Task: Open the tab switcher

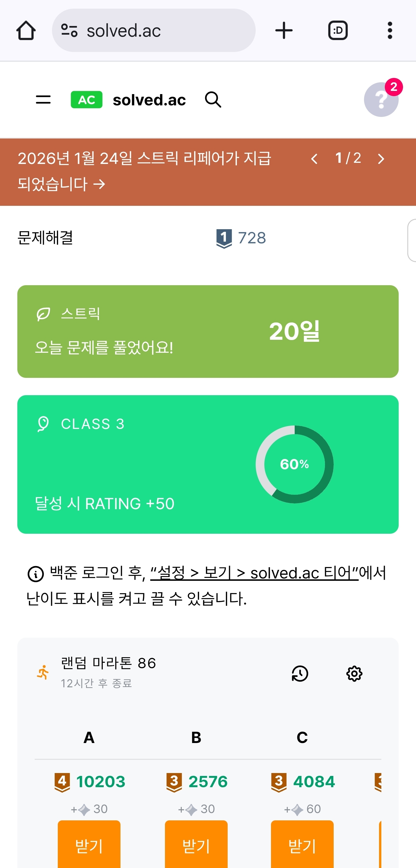Action: 338,31
